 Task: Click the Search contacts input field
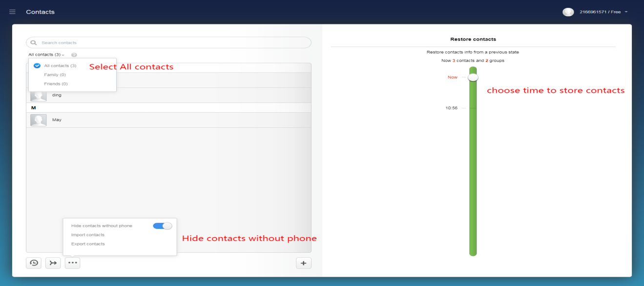(171, 43)
